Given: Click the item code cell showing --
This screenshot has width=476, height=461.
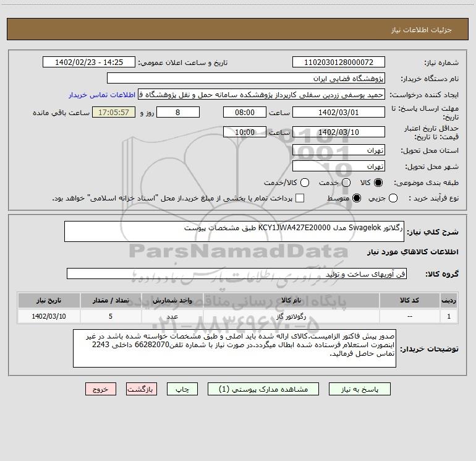Looking at the screenshot, I should pyautogui.click(x=409, y=316).
